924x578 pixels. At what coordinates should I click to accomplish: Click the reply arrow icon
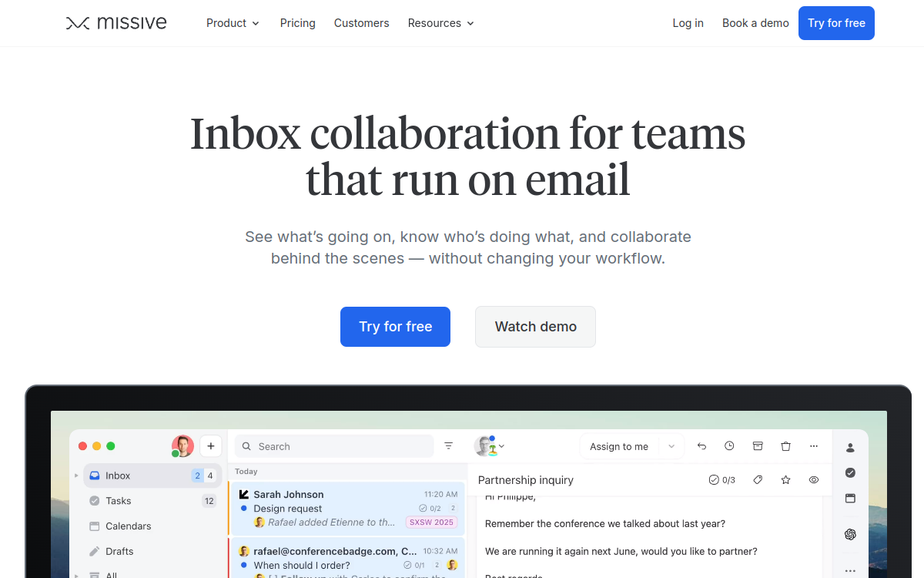701,446
